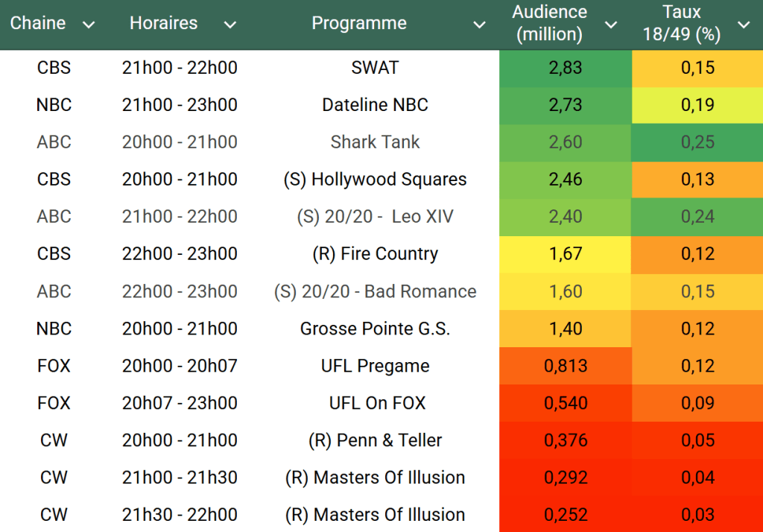Select the (S) 20/20 - Bad Romance cell
763x532 pixels.
[x=375, y=291]
